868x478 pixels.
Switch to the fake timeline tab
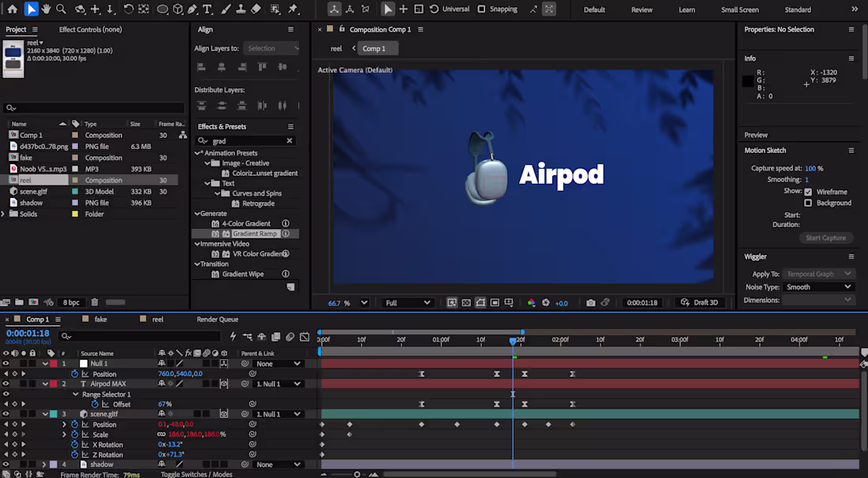(x=101, y=319)
